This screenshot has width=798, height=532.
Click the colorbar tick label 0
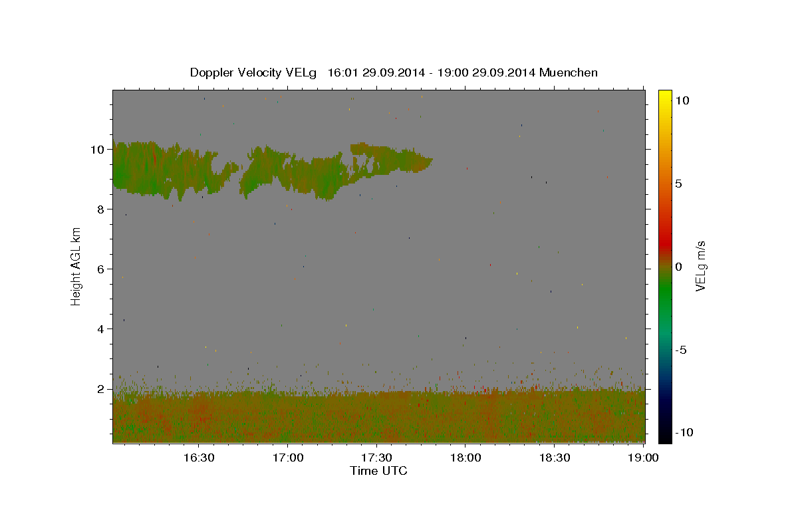click(680, 267)
